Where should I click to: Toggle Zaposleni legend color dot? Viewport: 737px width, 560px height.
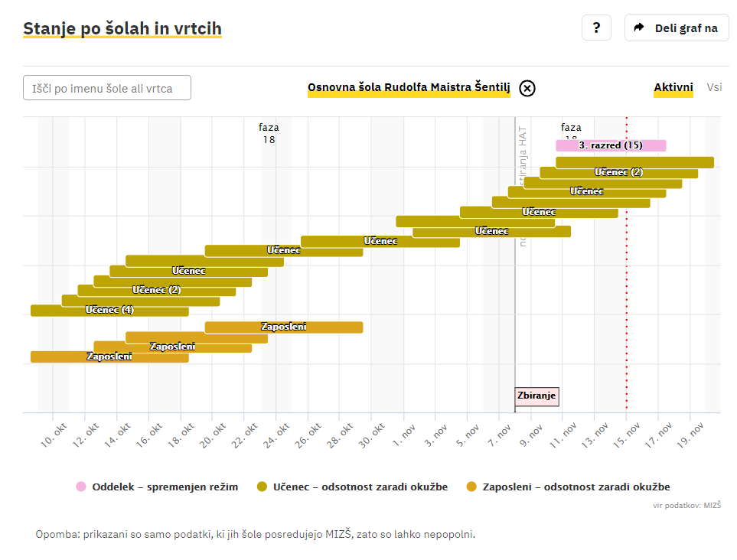[x=471, y=487]
